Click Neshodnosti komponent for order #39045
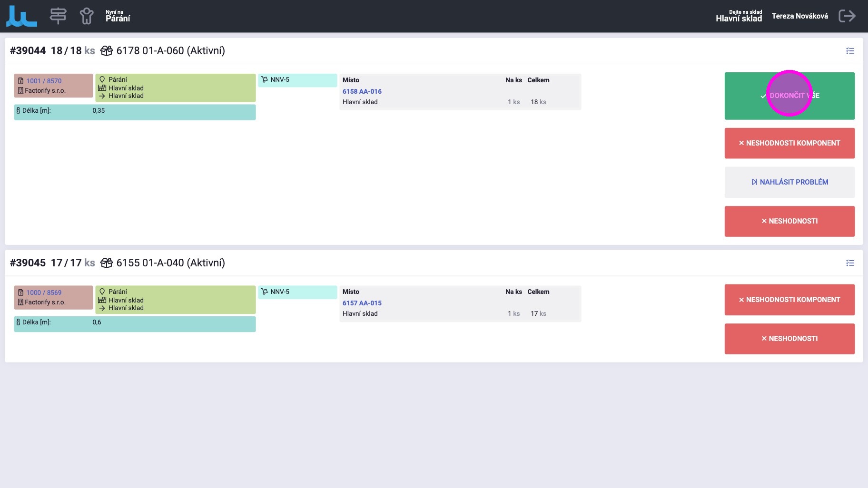Screen dimensions: 868x488 789,300
